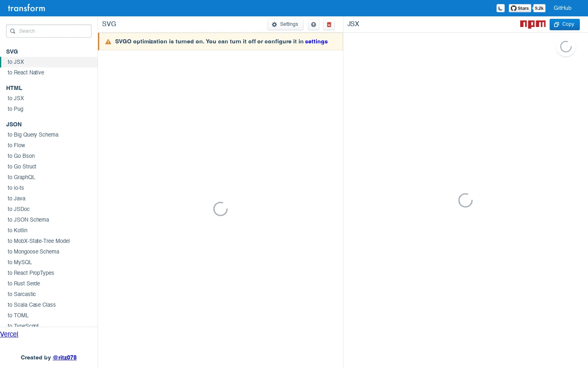Follow the settings link in SVGO warning
The image size is (588, 368).
click(x=316, y=42)
